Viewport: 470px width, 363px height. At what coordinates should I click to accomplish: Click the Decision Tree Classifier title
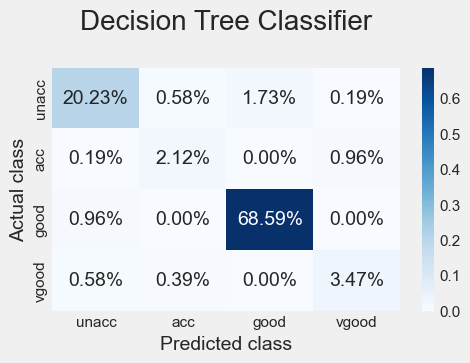[x=226, y=21]
